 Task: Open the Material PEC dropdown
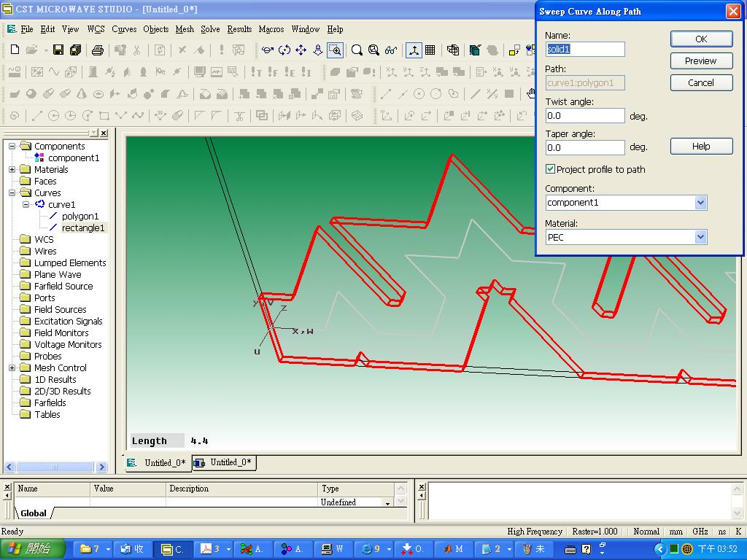[x=700, y=237]
